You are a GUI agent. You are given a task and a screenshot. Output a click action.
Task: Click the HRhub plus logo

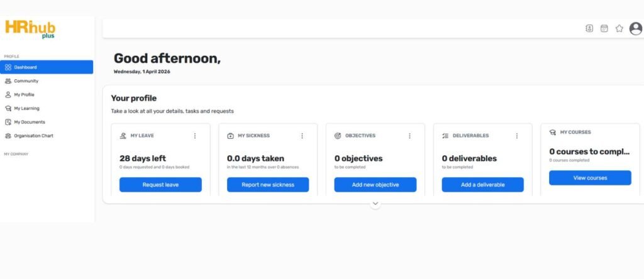click(30, 30)
